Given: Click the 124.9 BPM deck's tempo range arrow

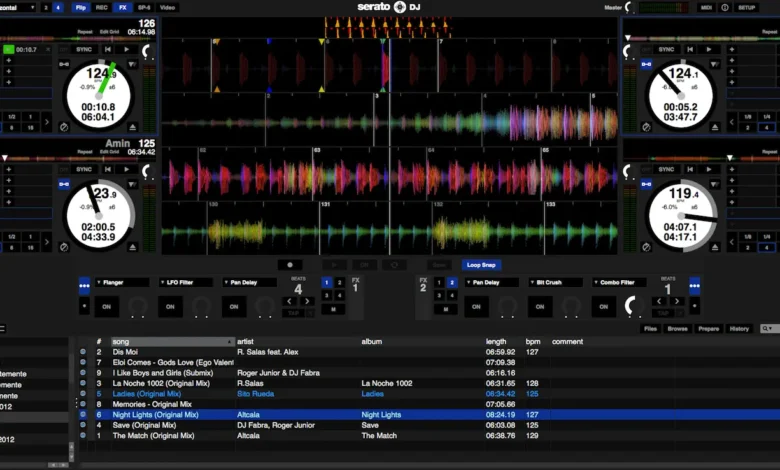Looking at the screenshot, I should pos(132,64).
